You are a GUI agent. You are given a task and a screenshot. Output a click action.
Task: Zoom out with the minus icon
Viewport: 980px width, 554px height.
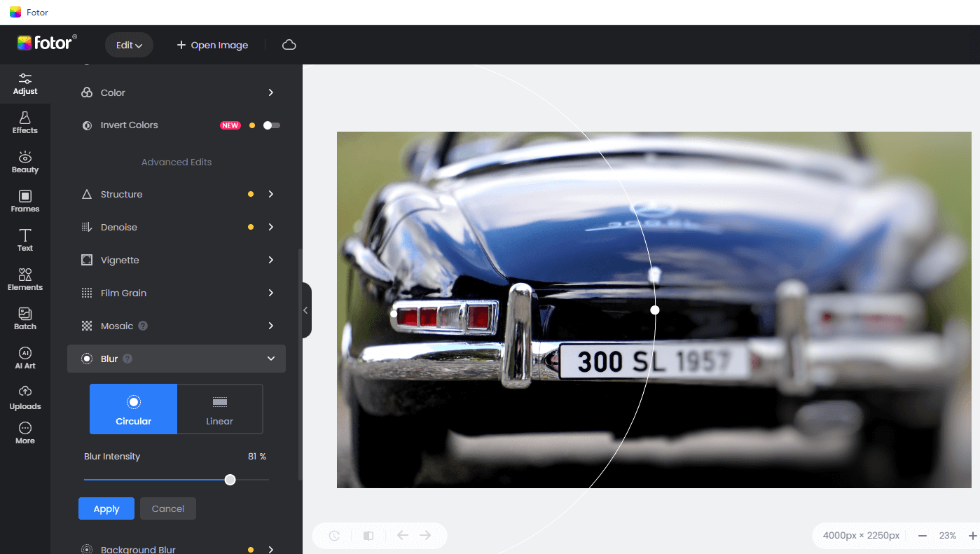(x=923, y=535)
